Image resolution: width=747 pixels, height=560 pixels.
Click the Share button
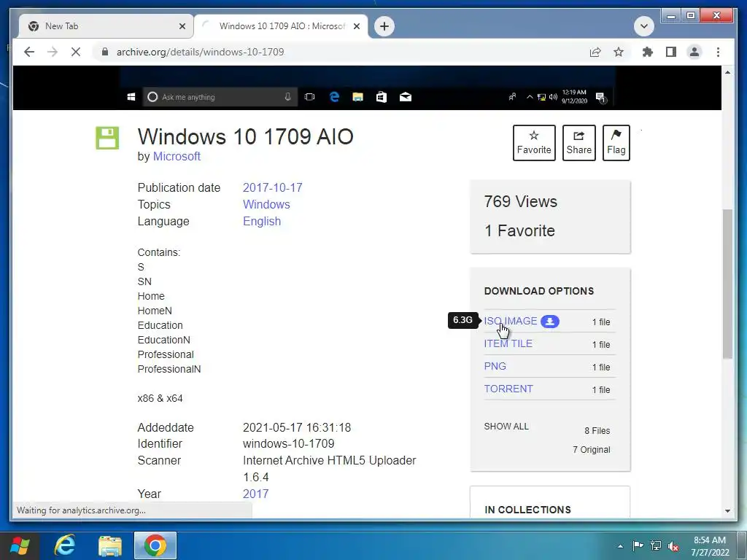tap(578, 143)
